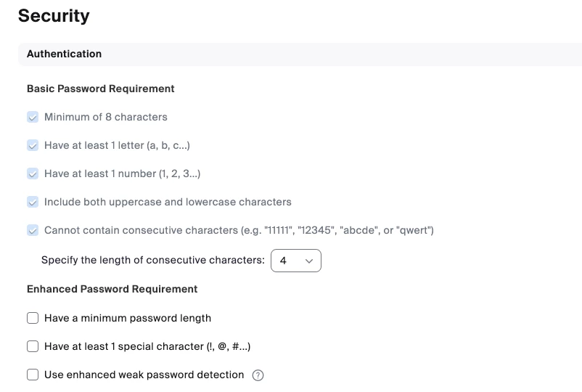Enable the enhanced weak password detection checkbox
Viewport: 582px width, 392px height.
click(33, 375)
